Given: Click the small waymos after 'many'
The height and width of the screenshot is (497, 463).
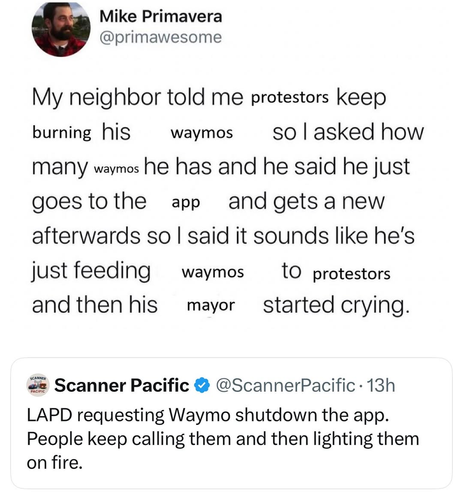Looking at the screenshot, I should click(116, 169).
